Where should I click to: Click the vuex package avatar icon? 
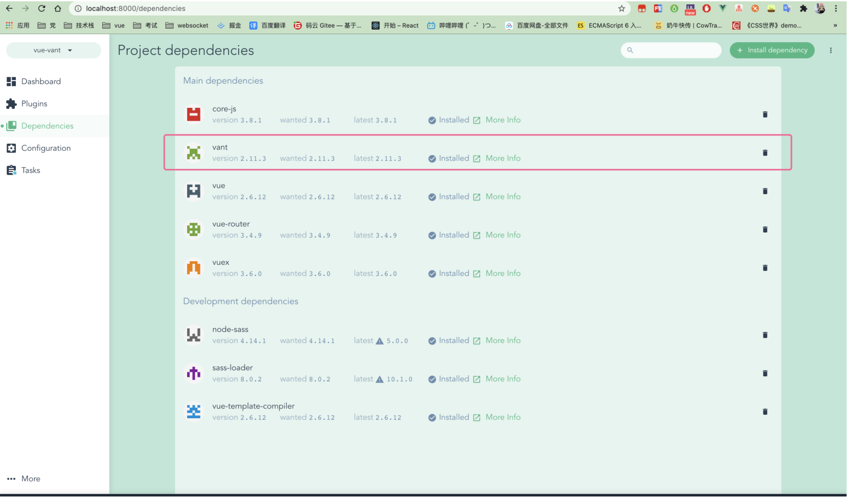tap(193, 268)
